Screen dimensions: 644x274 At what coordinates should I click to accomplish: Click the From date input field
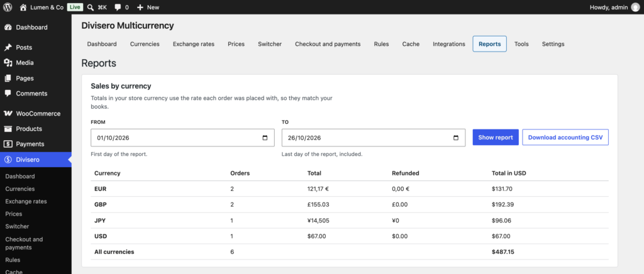[x=182, y=138]
